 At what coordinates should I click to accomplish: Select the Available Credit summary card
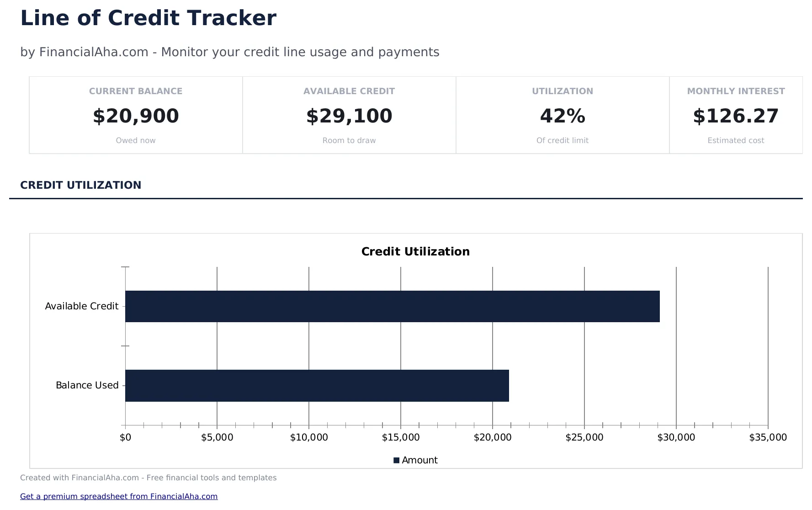[349, 115]
